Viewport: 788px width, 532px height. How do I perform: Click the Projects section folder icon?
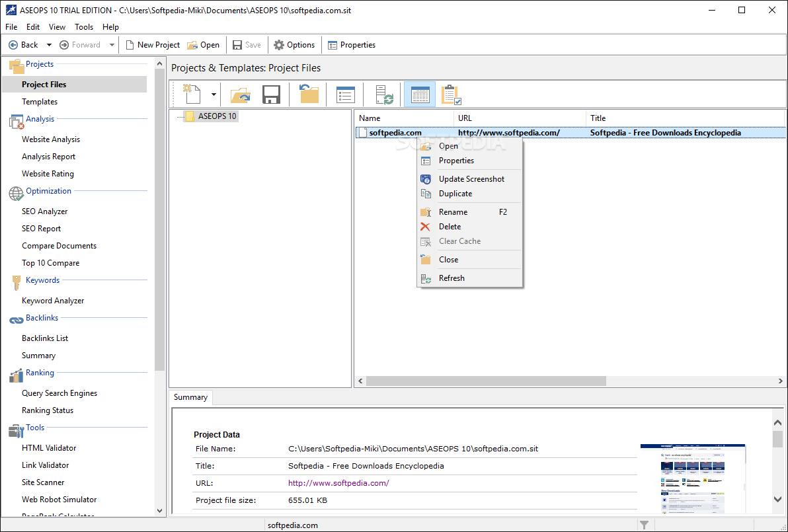point(16,66)
